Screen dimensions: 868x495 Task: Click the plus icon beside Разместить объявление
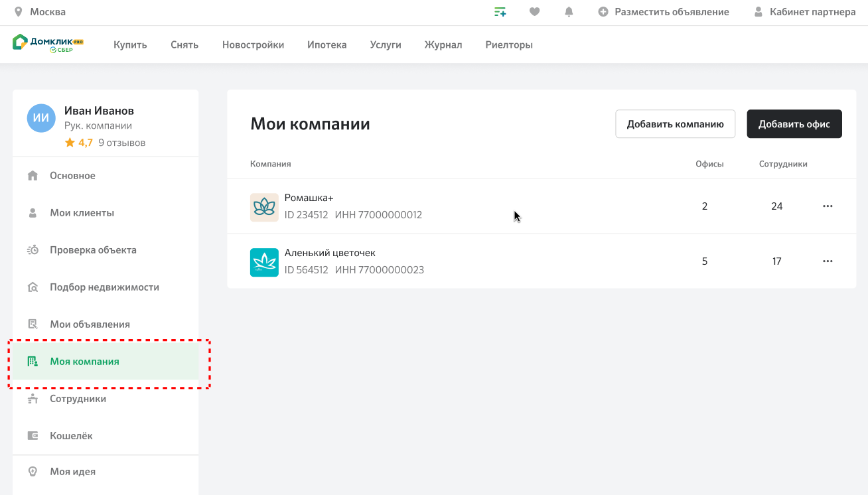pyautogui.click(x=603, y=12)
